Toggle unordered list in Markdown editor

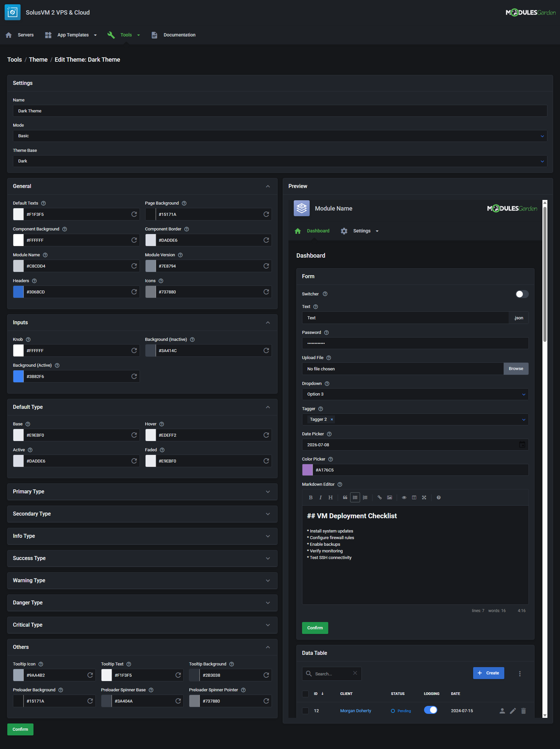(355, 497)
